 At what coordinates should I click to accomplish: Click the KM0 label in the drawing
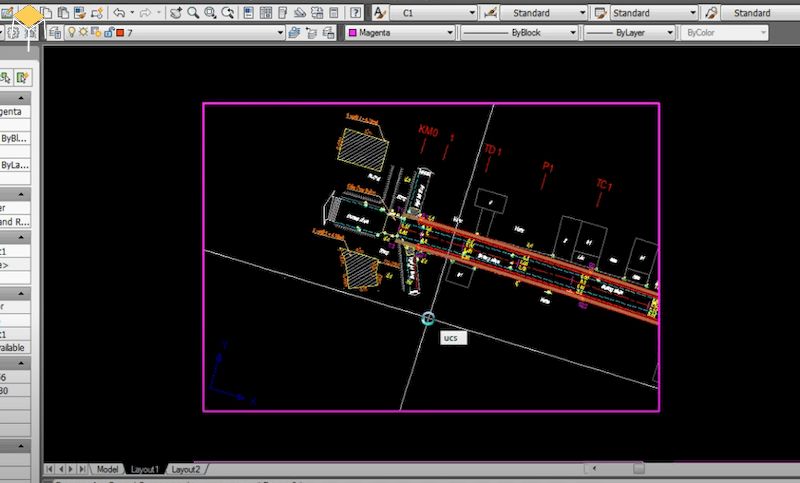tap(428, 131)
